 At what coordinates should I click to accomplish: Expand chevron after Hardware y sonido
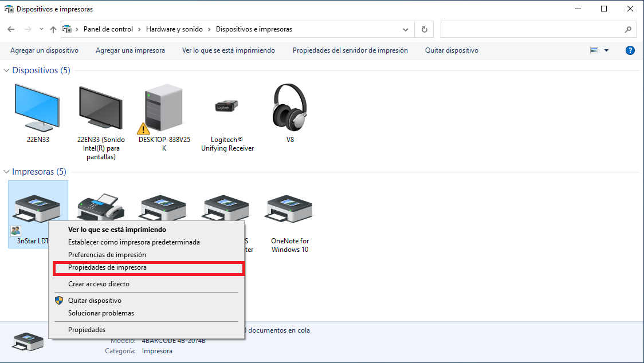tap(210, 29)
